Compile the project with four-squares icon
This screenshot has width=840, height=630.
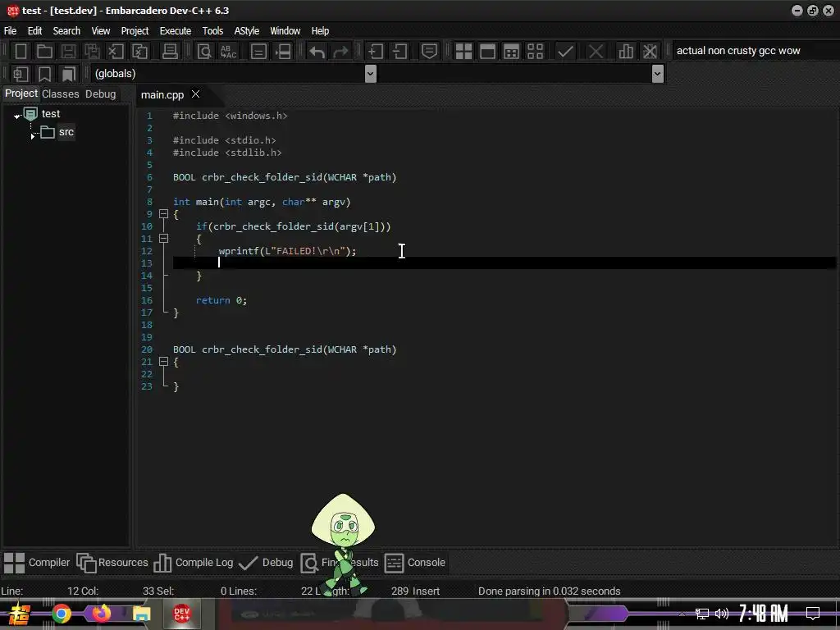(x=463, y=52)
